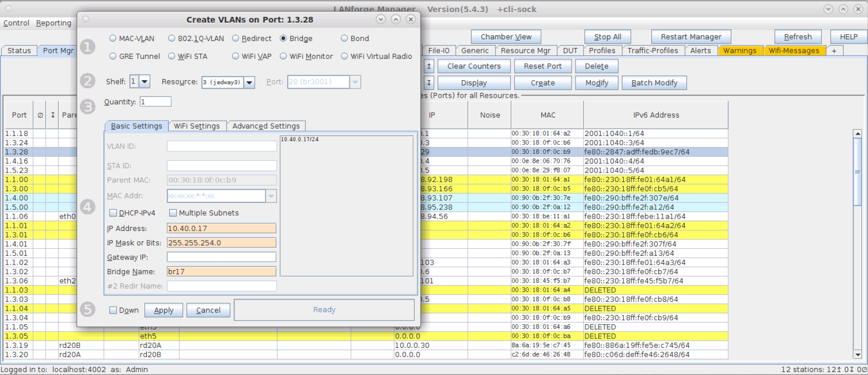Select the MAC-VLAN radio option

pyautogui.click(x=113, y=39)
